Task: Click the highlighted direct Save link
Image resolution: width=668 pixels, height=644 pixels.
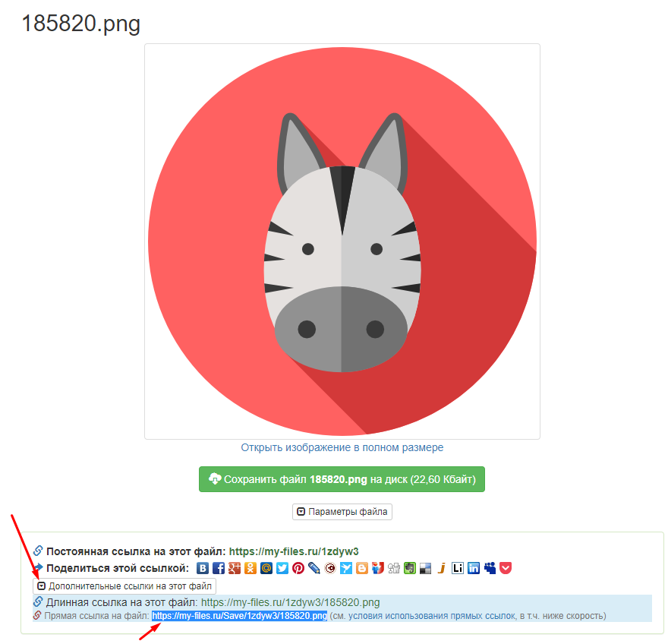Action: point(239,616)
